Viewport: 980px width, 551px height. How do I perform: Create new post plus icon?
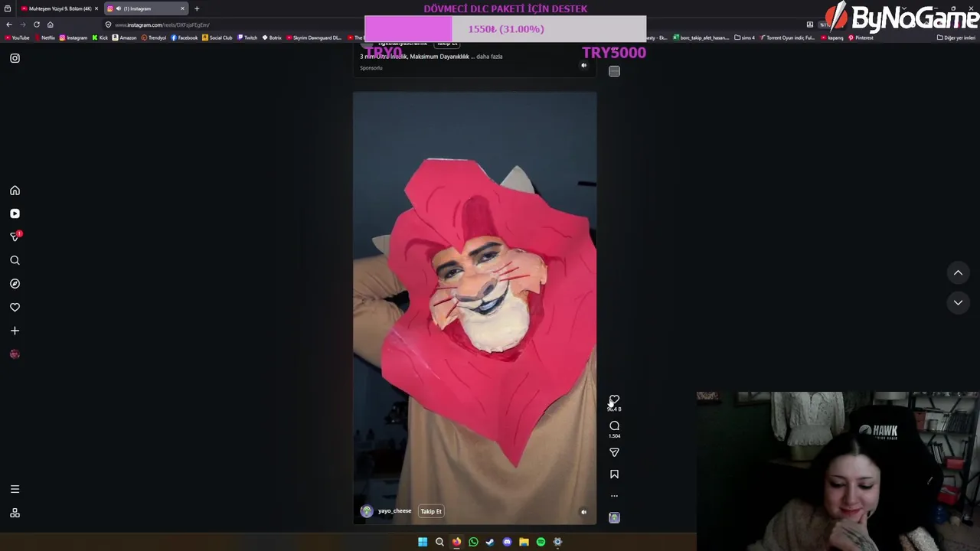coord(15,331)
